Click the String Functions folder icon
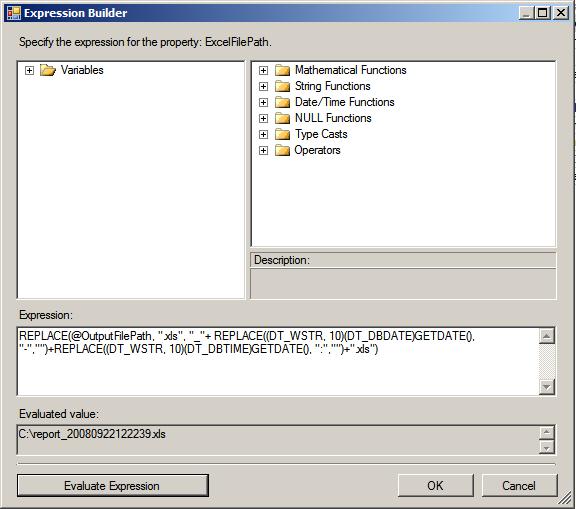Viewport: 576px width, 509px height. [x=282, y=86]
